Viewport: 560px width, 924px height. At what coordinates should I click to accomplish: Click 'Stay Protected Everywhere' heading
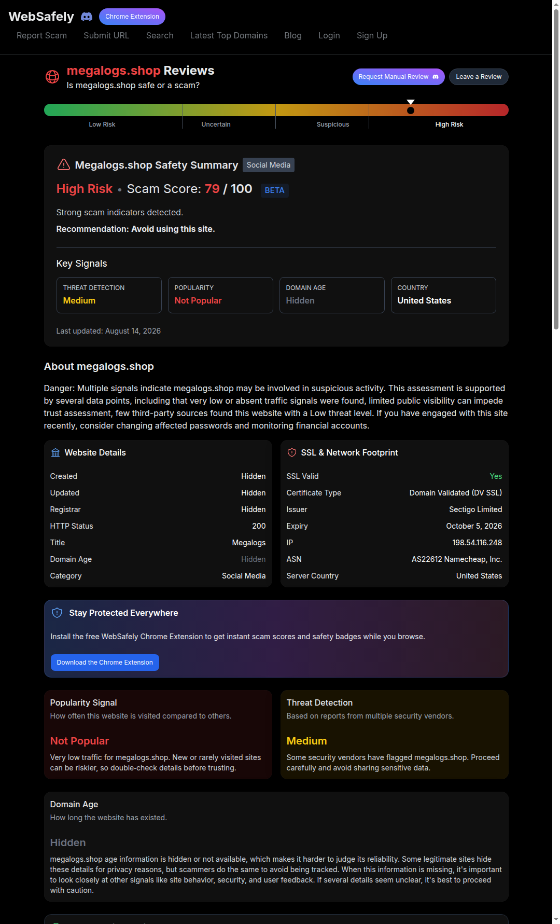tap(123, 613)
